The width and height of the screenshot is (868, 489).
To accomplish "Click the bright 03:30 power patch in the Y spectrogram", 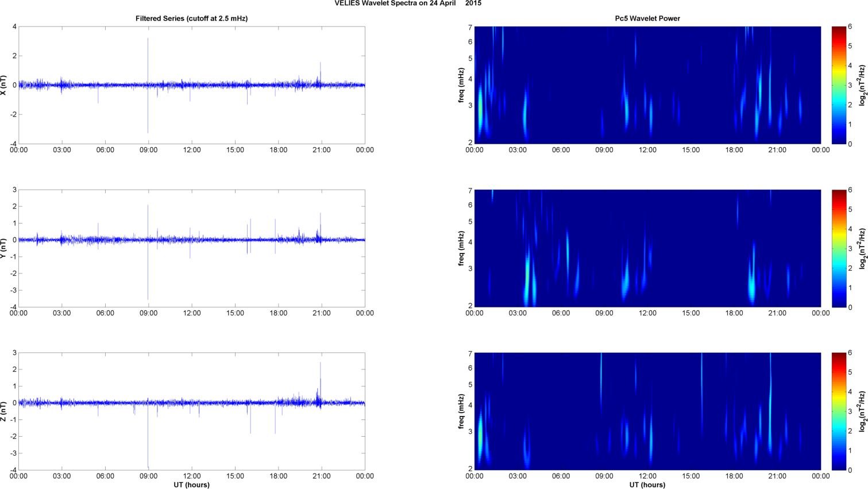I will 528,276.
